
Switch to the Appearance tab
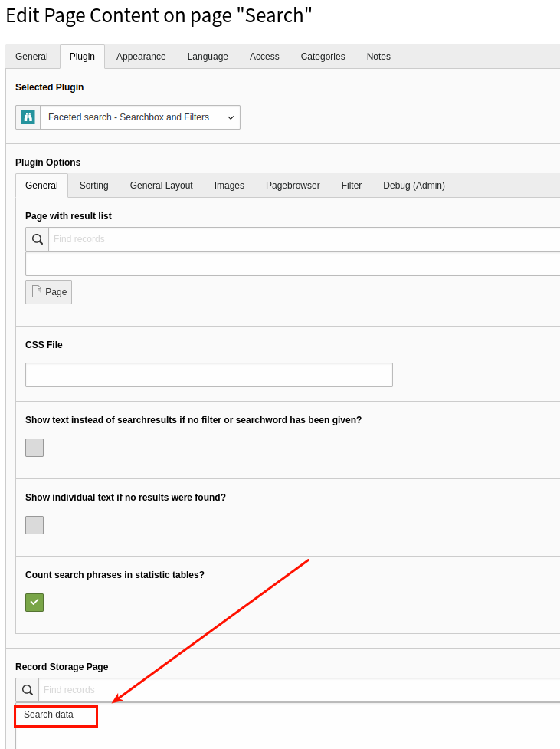(x=141, y=56)
